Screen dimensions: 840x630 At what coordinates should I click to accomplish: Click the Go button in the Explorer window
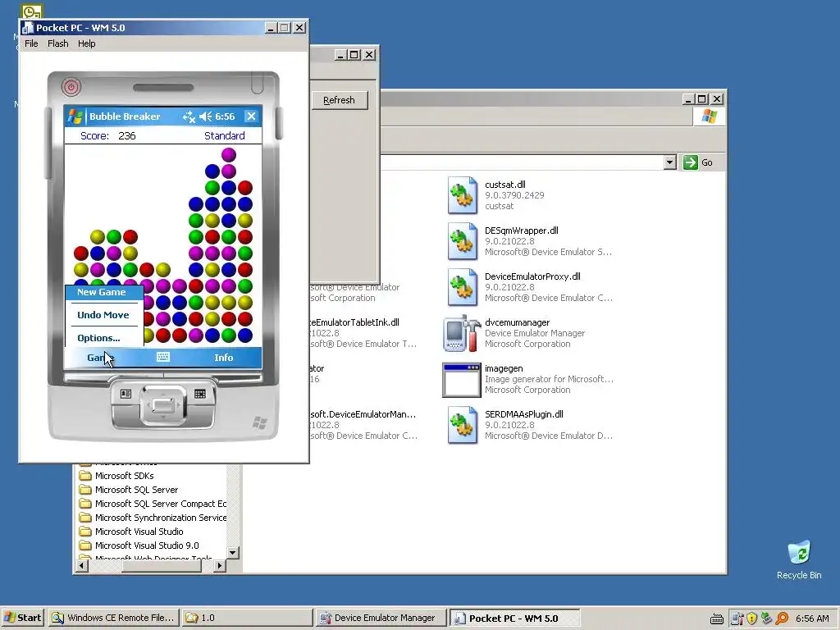coord(699,162)
